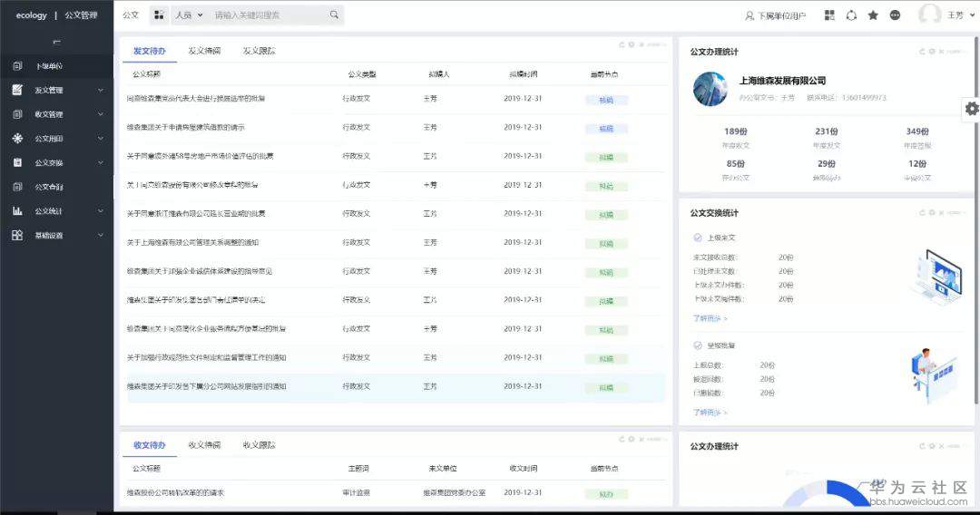Viewport: 980px width, 515px height.
Task: Click the 下属单位用户 button in header
Action: click(775, 15)
